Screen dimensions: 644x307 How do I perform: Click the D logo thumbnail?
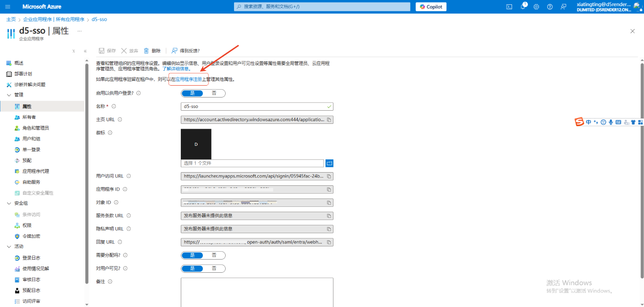coord(196,144)
